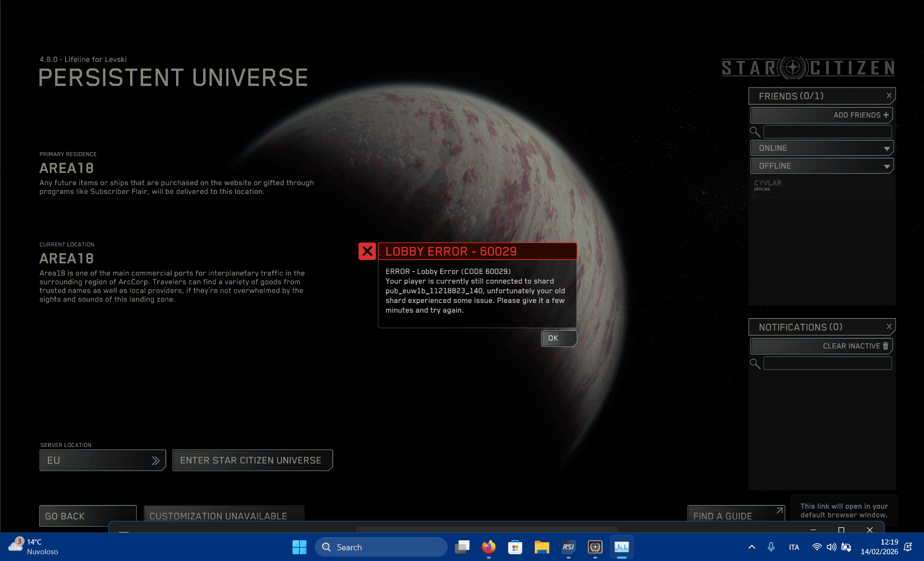
Task: Click the double-chevron on server location
Action: point(155,460)
